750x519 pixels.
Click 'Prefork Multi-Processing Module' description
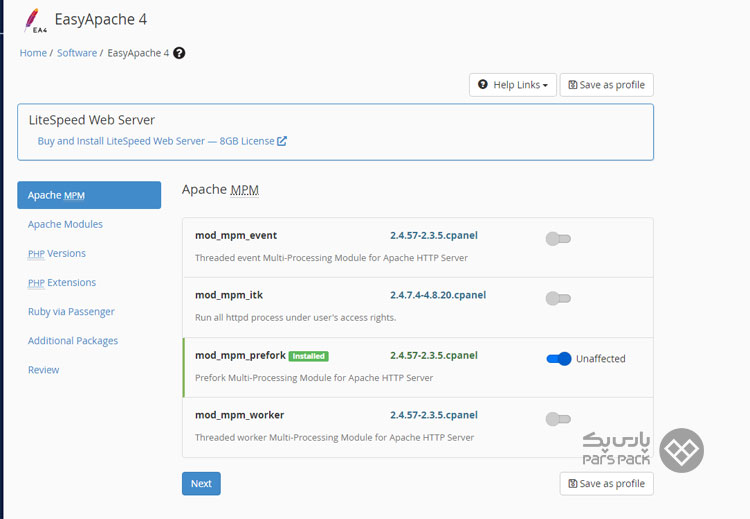314,378
